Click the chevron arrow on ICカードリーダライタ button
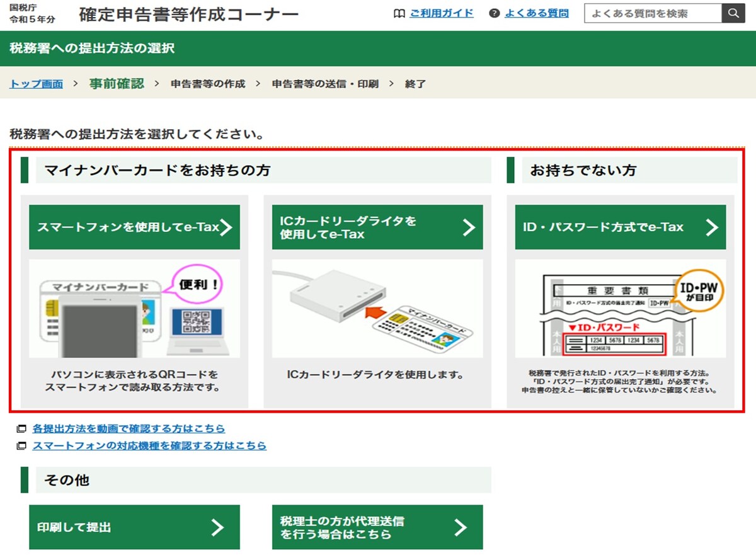Screen dimensions: 756x560 pos(469,227)
